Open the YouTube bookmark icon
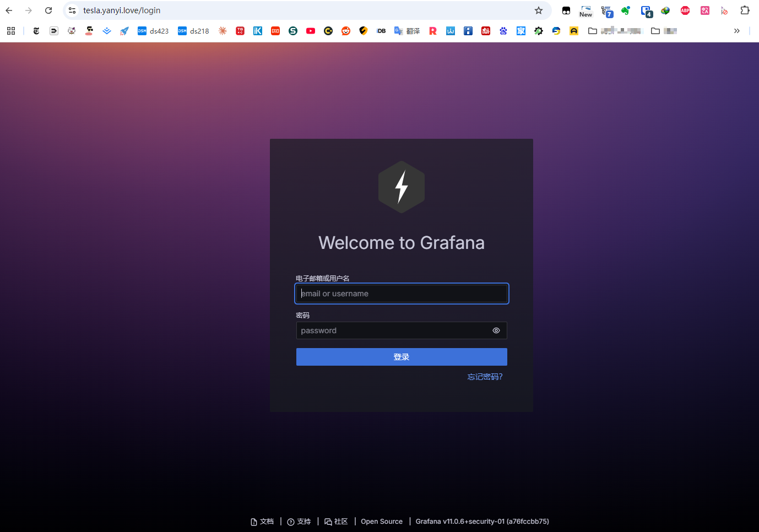The height and width of the screenshot is (532, 759). point(311,31)
